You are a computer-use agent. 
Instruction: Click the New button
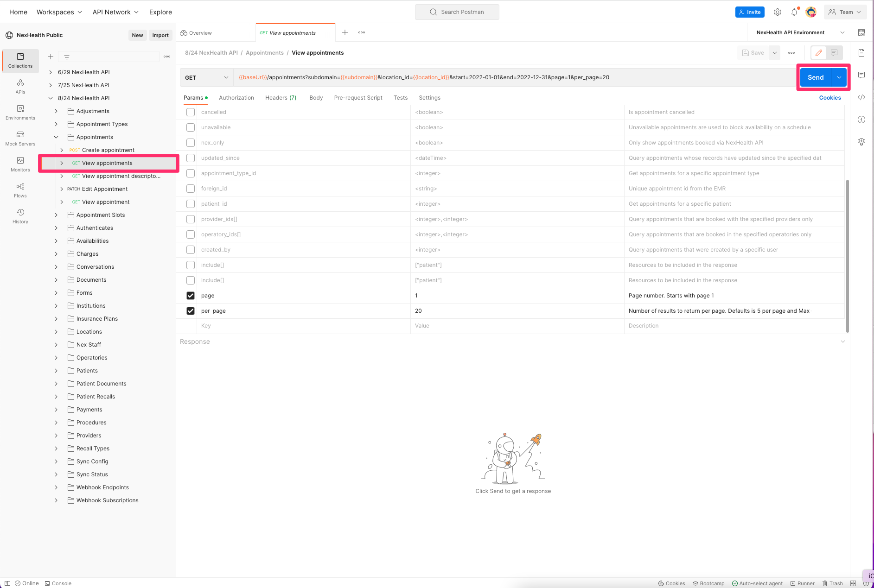tap(137, 35)
